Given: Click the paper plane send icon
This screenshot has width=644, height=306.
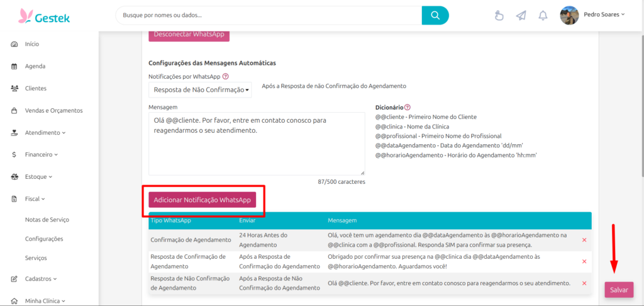Looking at the screenshot, I should [x=521, y=16].
